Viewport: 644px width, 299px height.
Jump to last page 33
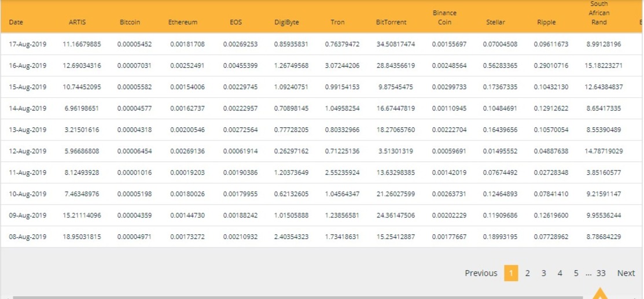click(x=601, y=273)
